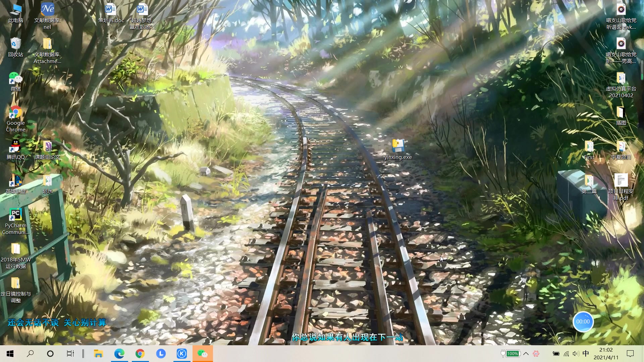The image size is (644, 362).
Task: Toggle the 中 input method indicator
Action: (x=586, y=354)
